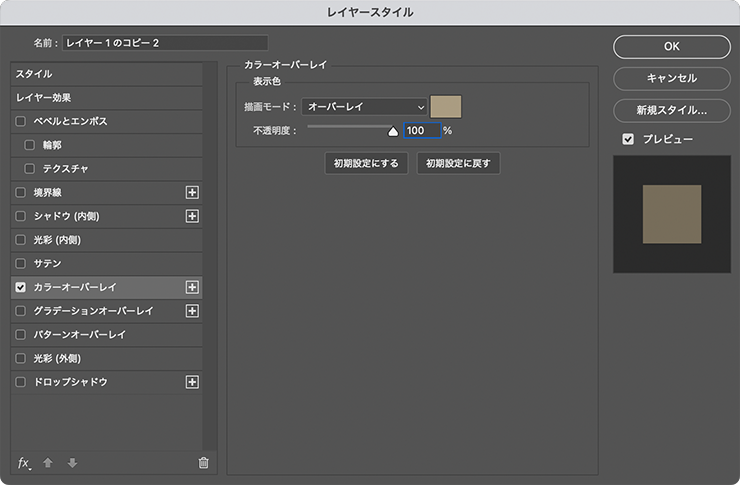The height and width of the screenshot is (485, 740).
Task: Click plus icon next to シャドウ (内側)
Action: click(x=193, y=216)
